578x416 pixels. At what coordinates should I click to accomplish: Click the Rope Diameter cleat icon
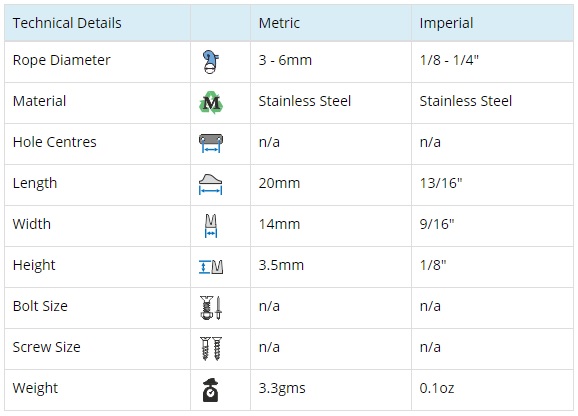coord(210,62)
